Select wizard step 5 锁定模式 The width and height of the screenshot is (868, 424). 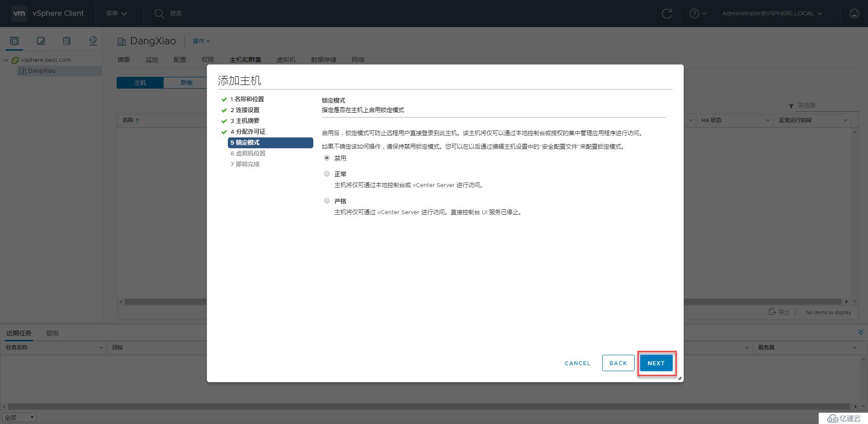click(270, 142)
